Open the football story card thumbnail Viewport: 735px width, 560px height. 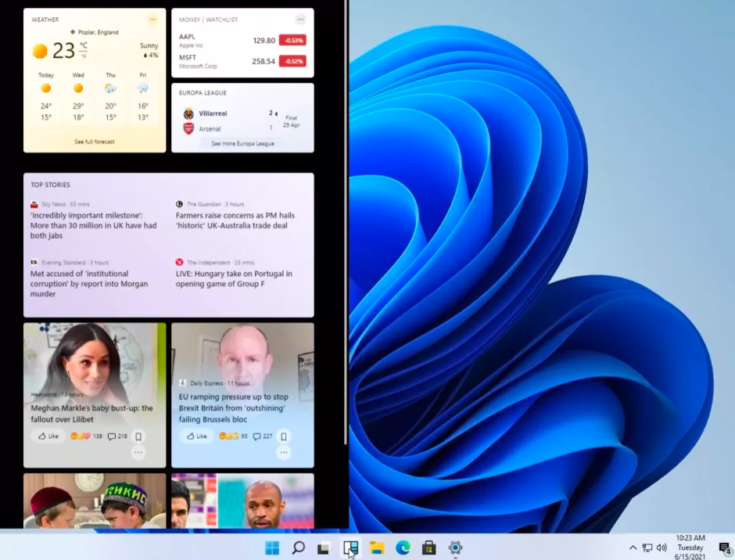(242, 501)
